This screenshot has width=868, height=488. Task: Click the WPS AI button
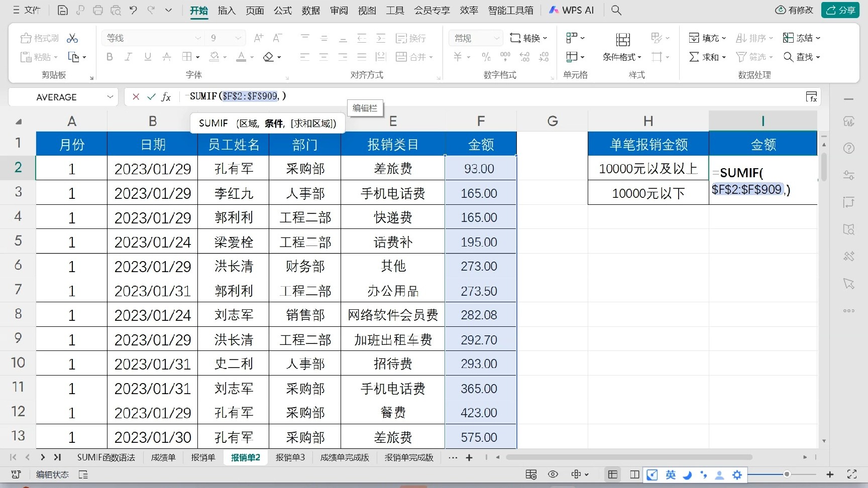click(572, 10)
